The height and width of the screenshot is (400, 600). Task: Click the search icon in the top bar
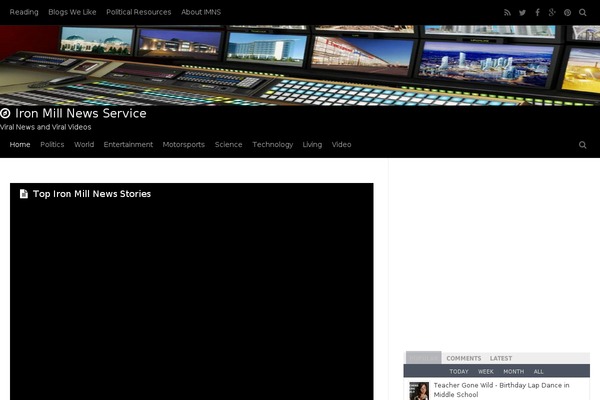click(582, 13)
